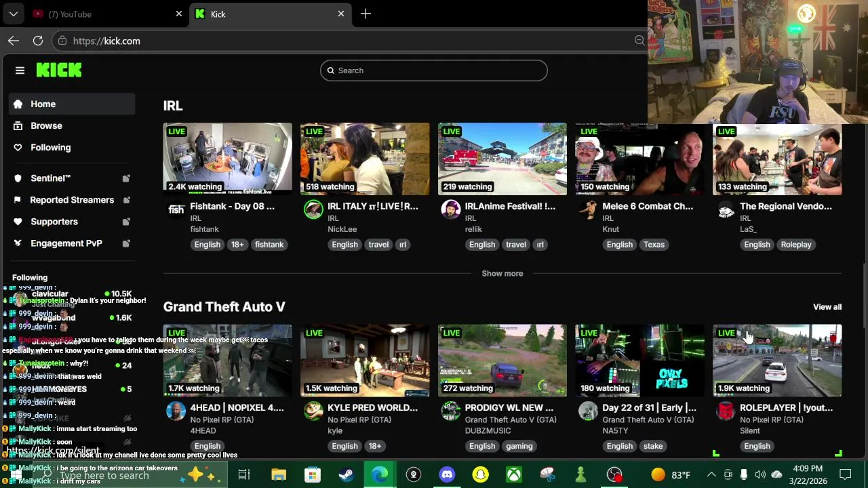Image resolution: width=868 pixels, height=488 pixels.
Task: Click the stake tag under NA5TY
Action: click(x=653, y=446)
